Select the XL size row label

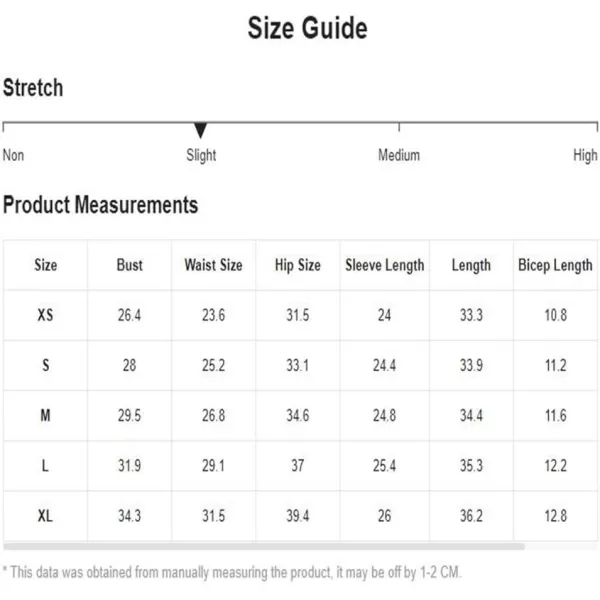click(45, 515)
